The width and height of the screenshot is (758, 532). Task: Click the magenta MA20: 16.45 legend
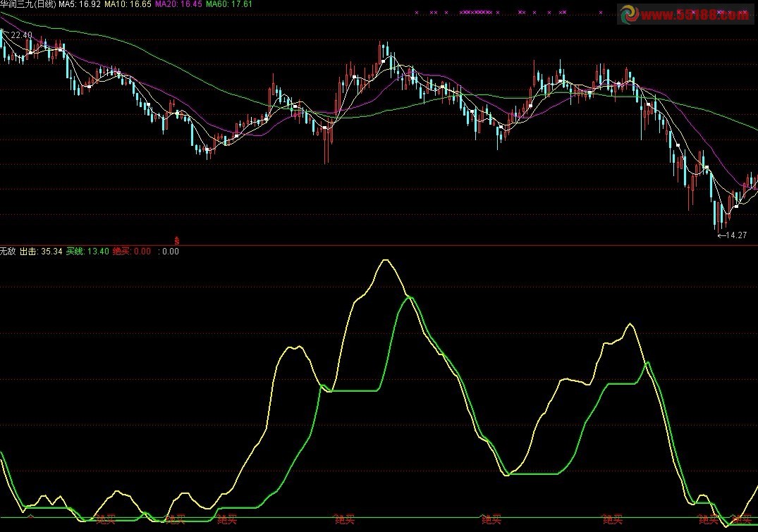click(x=178, y=4)
